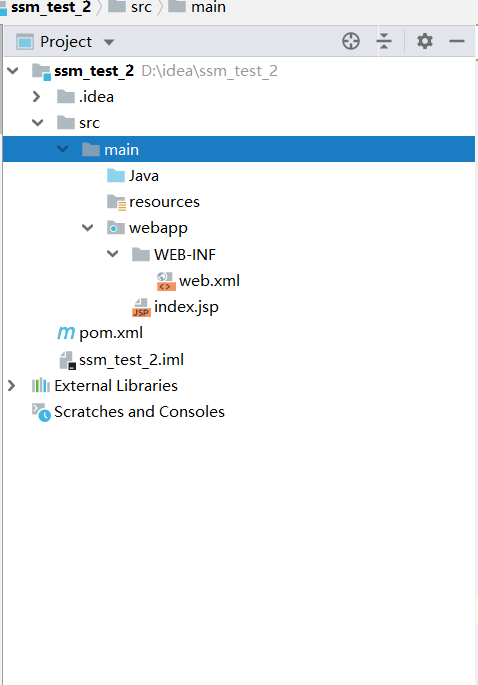Click src in the breadcrumb bar
The height and width of the screenshot is (685, 478).
click(141, 7)
